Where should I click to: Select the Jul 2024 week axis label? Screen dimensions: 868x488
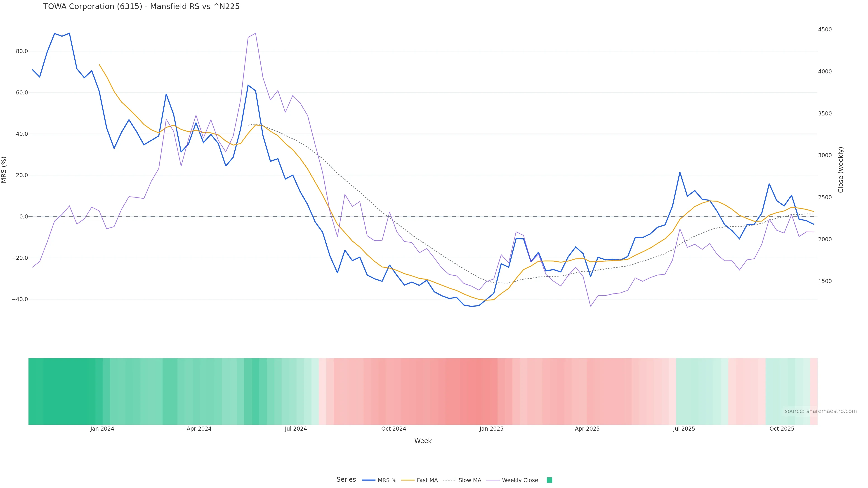click(x=295, y=429)
